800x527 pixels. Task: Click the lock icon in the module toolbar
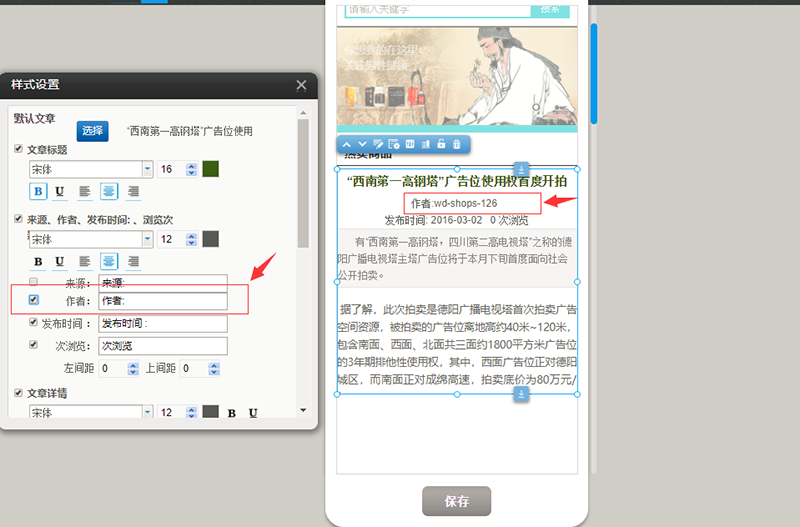pyautogui.click(x=441, y=145)
